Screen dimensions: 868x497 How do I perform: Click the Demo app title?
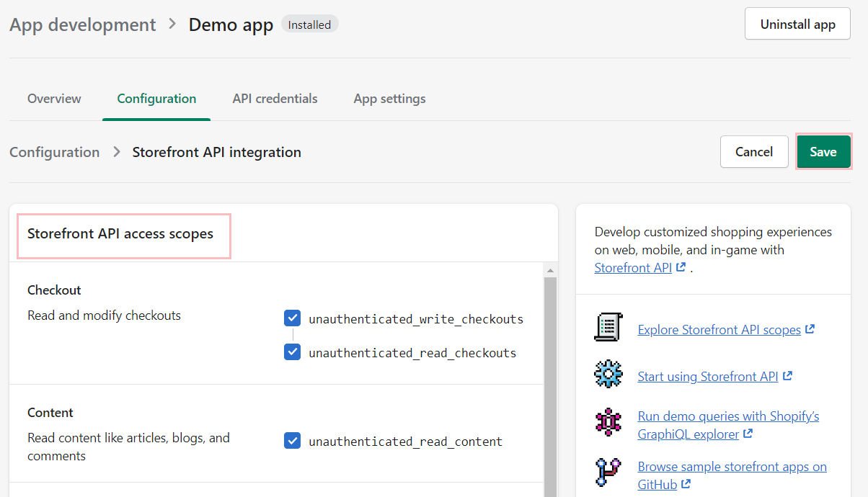point(231,24)
